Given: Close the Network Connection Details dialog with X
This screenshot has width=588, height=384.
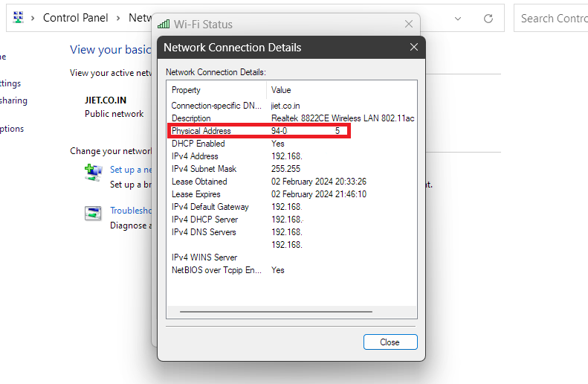Looking at the screenshot, I should coord(414,48).
